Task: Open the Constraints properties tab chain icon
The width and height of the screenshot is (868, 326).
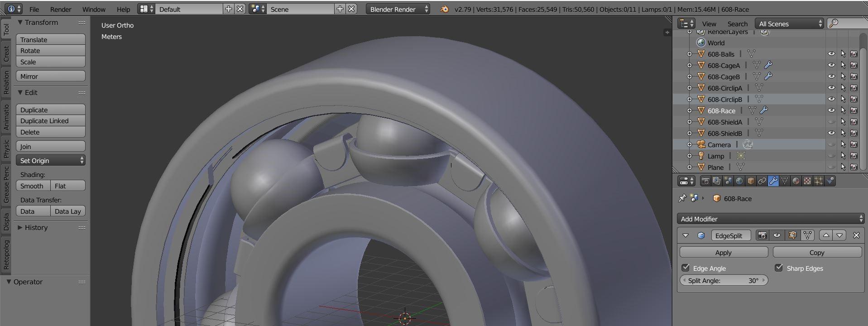Action: [762, 181]
